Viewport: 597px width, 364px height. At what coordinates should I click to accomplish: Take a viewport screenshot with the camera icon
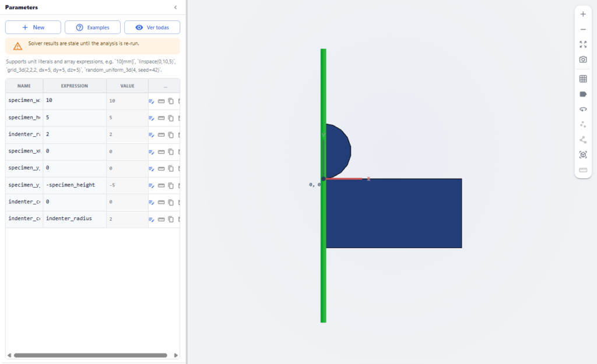point(583,60)
